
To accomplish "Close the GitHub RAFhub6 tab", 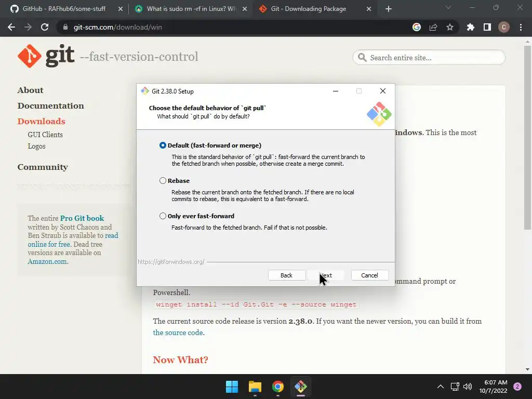I will click(121, 9).
